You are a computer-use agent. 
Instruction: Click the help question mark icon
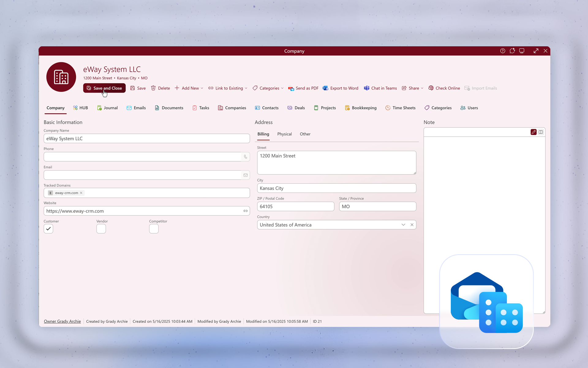click(x=503, y=51)
